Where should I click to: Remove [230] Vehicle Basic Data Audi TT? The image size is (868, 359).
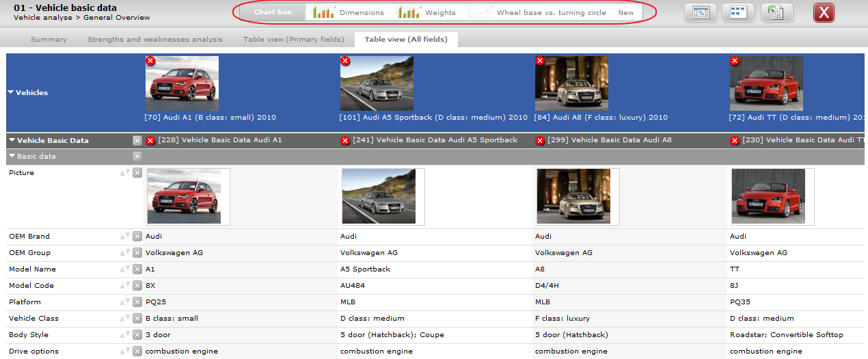click(x=735, y=140)
